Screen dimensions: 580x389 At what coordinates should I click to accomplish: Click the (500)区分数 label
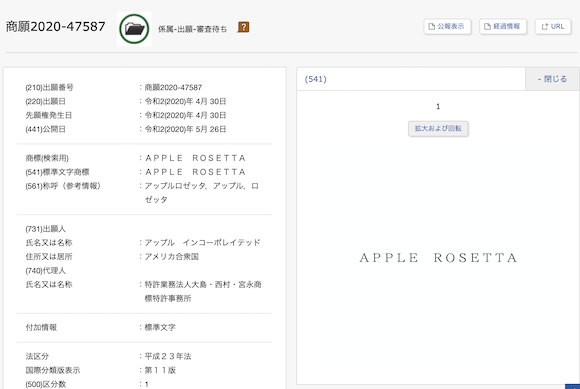pyautogui.click(x=45, y=384)
